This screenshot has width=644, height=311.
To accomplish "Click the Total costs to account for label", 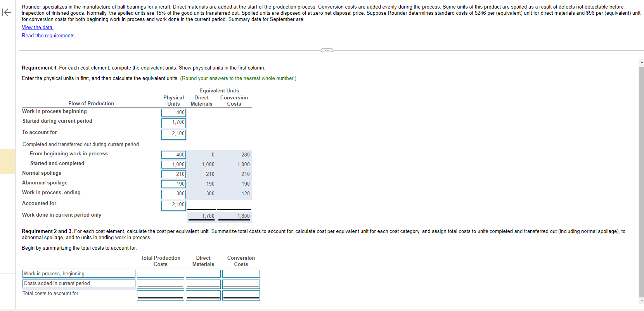I will [x=50, y=293].
